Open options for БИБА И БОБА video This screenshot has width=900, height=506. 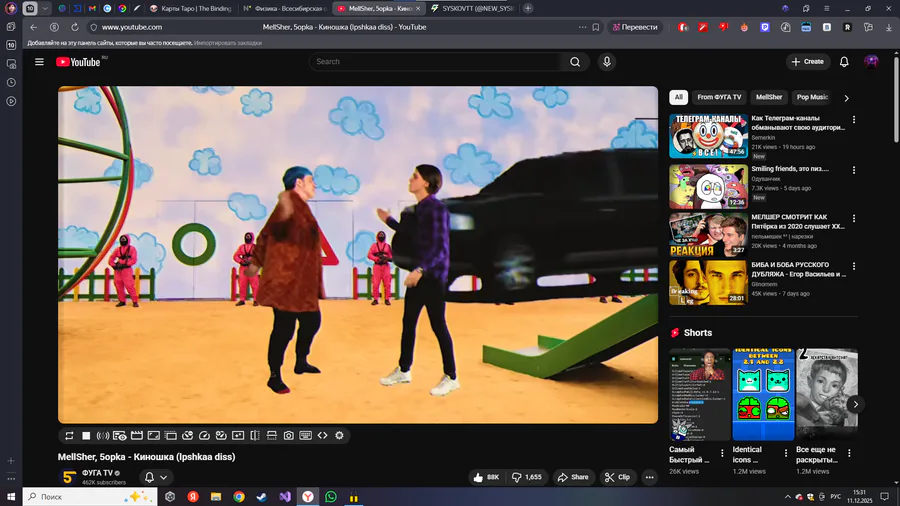854,266
